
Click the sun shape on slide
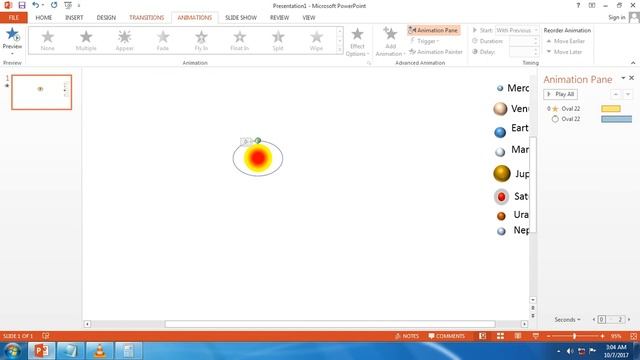click(258, 158)
